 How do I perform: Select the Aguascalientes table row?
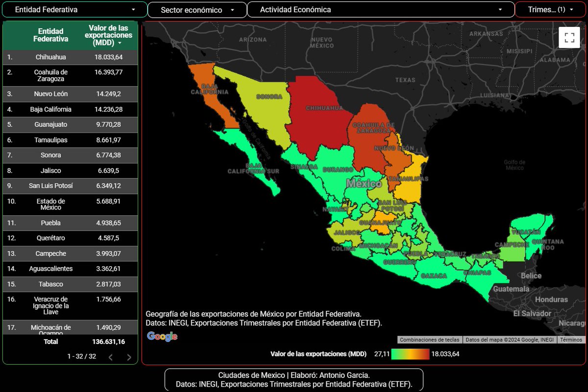click(71, 269)
